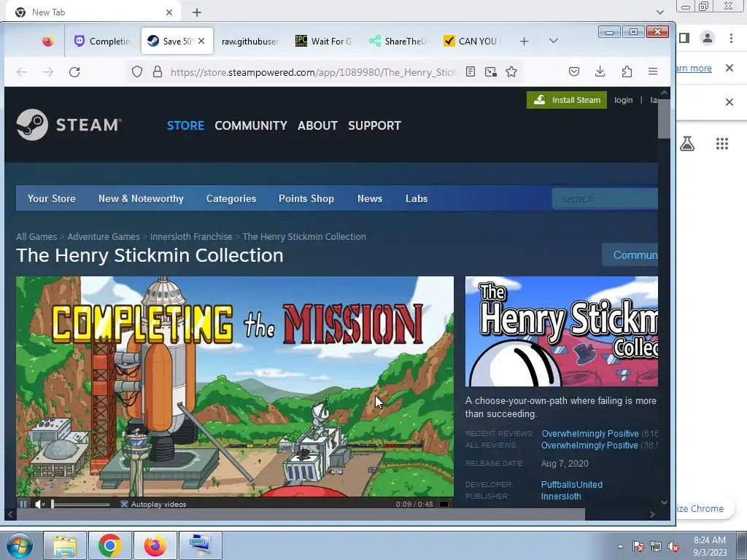Screen dimensions: 747x560
Task: Switch to the Wait For G tab
Action: click(324, 42)
